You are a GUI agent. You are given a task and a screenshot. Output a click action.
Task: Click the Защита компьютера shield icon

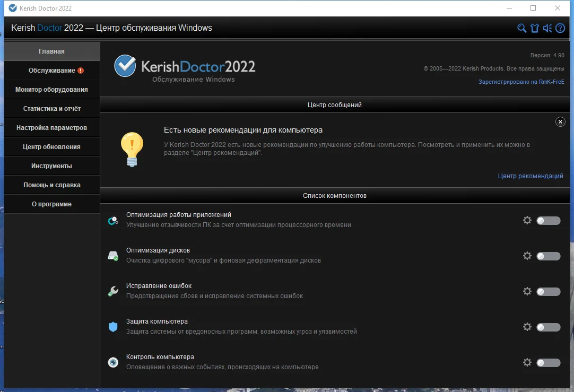113,327
